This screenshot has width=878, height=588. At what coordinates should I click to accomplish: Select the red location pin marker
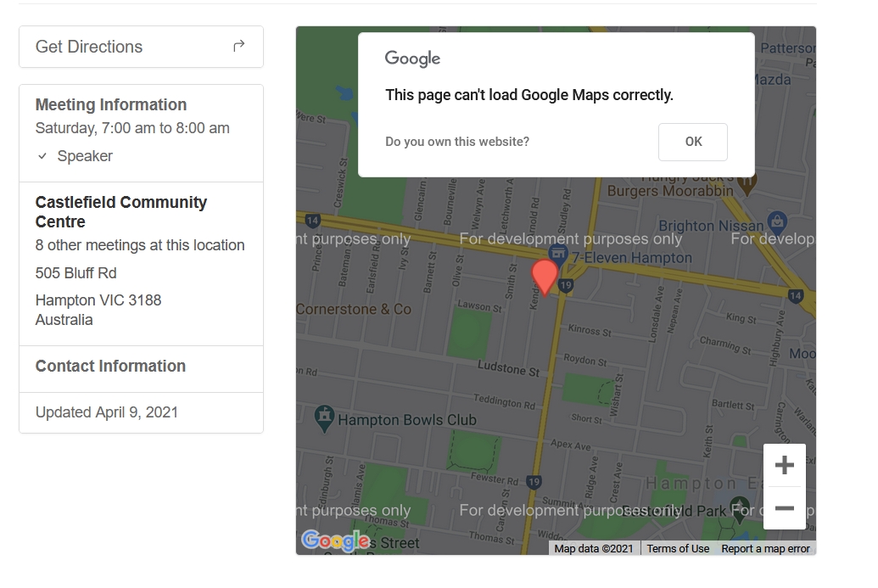tap(545, 277)
